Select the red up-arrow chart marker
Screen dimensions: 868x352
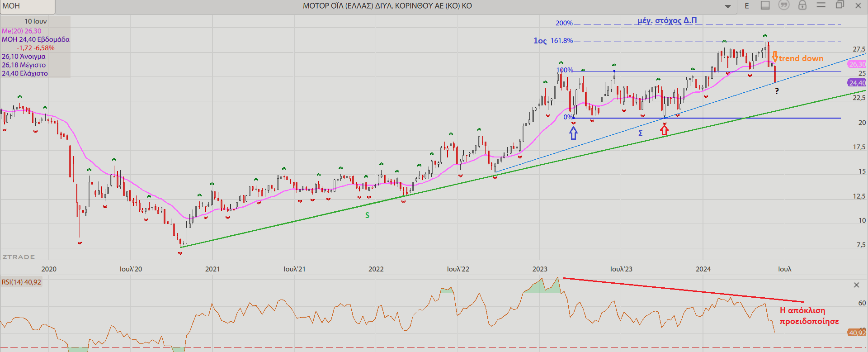click(664, 130)
